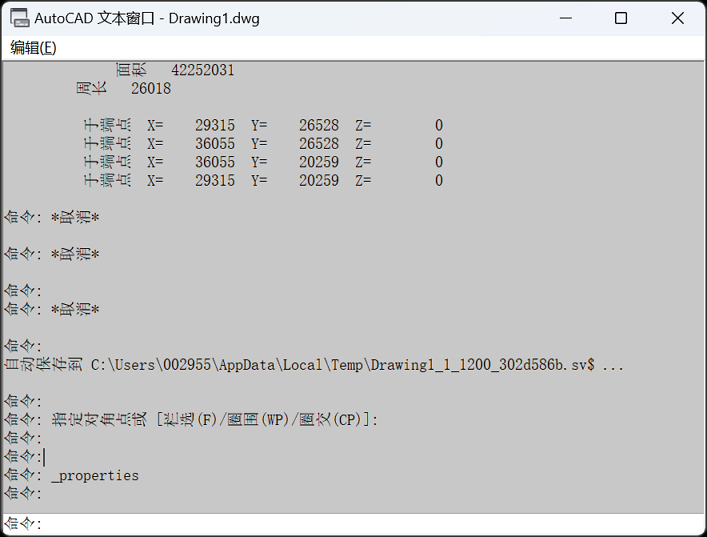Click the autosave path ending in .sv$
Image resolution: width=707 pixels, height=537 pixels.
pos(343,365)
